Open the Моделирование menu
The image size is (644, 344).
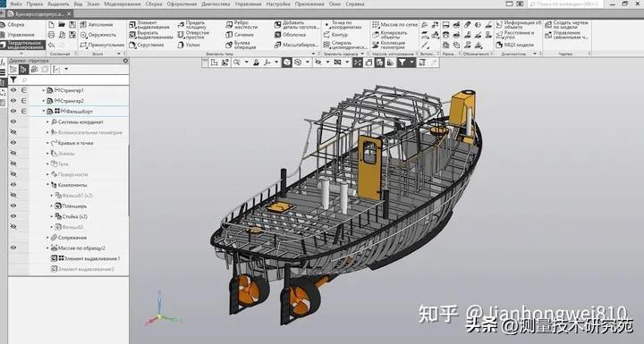122,4
